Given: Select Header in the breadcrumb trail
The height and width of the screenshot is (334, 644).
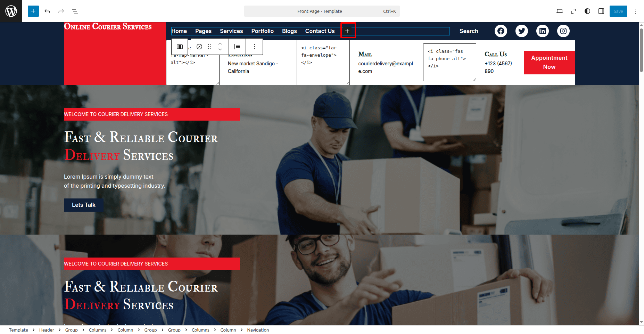Looking at the screenshot, I should pos(47,330).
